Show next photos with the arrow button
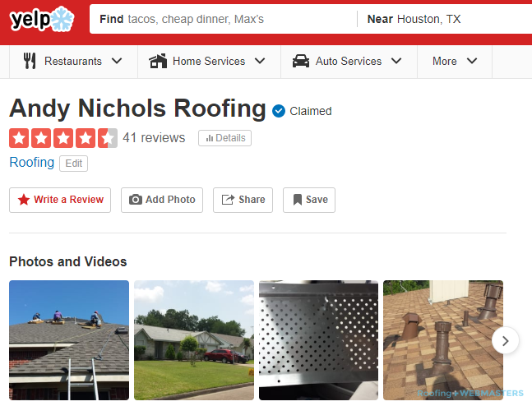This screenshot has width=532, height=406. point(505,340)
